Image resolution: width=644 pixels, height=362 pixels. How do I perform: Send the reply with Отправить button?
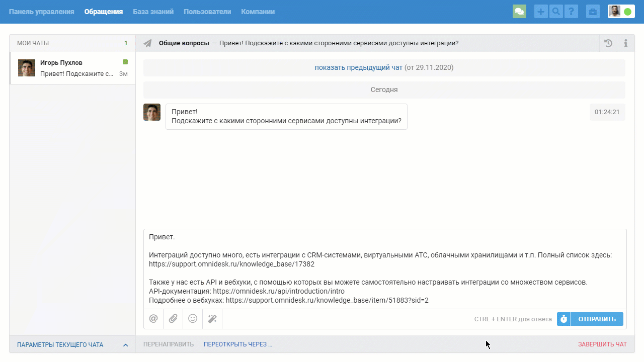[x=597, y=319]
